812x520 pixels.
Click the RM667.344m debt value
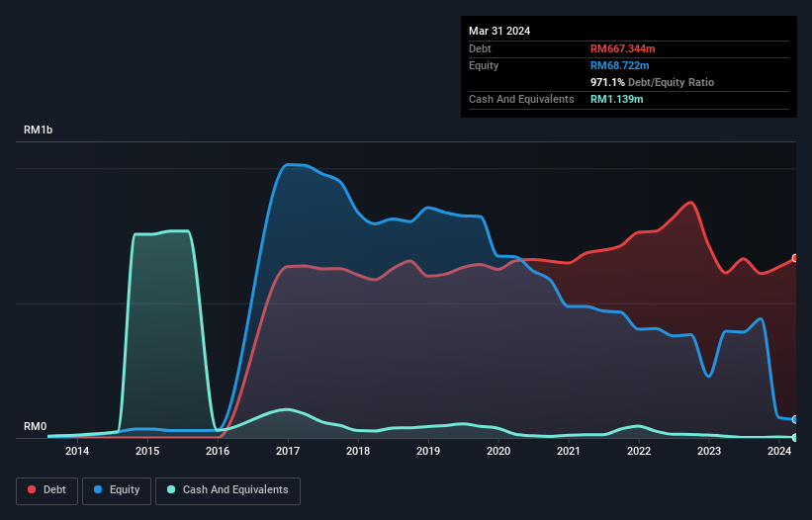coord(622,48)
